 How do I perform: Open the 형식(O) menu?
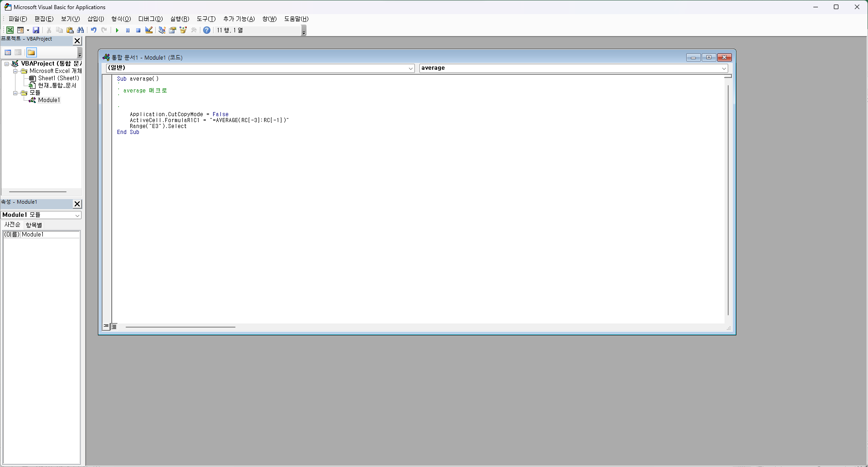pos(121,19)
